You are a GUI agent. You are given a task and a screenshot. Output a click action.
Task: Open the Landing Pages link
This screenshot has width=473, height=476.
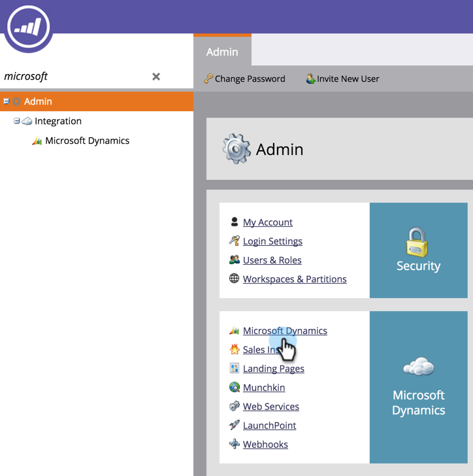tap(273, 369)
